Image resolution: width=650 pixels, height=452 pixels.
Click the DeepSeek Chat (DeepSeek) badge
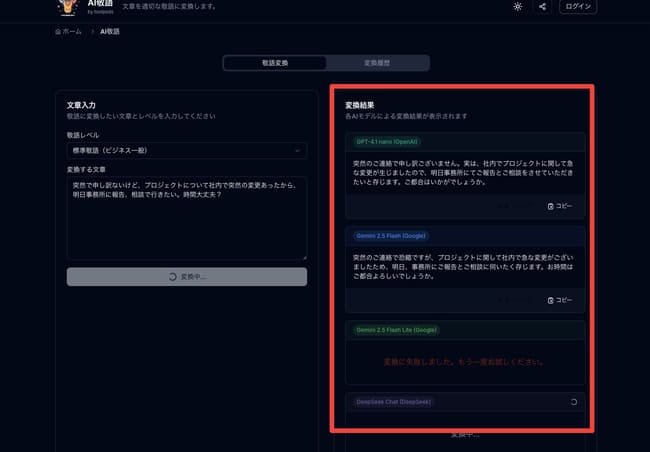tap(393, 402)
